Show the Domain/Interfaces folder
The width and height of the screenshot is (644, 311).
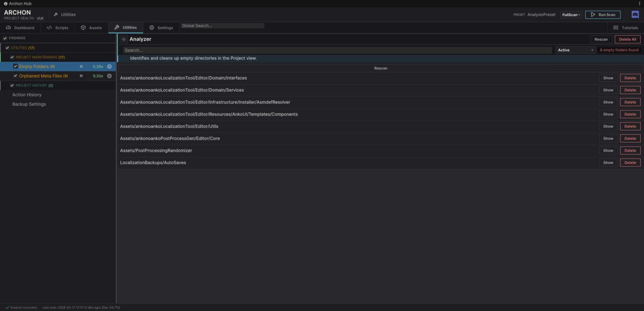tap(608, 78)
